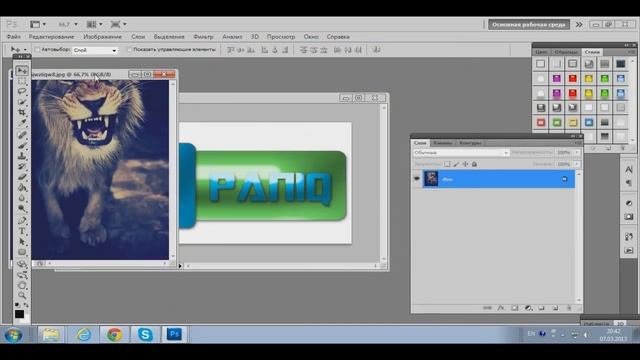Open the Файл menu

(13, 37)
